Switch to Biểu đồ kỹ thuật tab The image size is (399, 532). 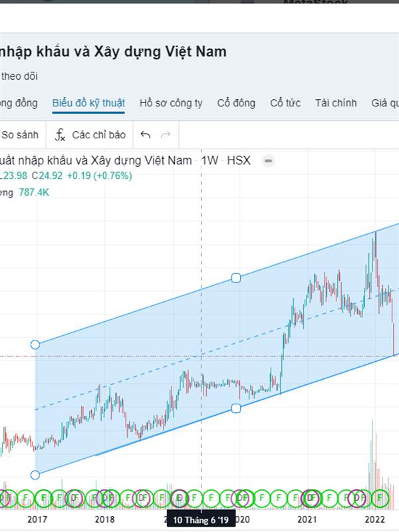(88, 103)
